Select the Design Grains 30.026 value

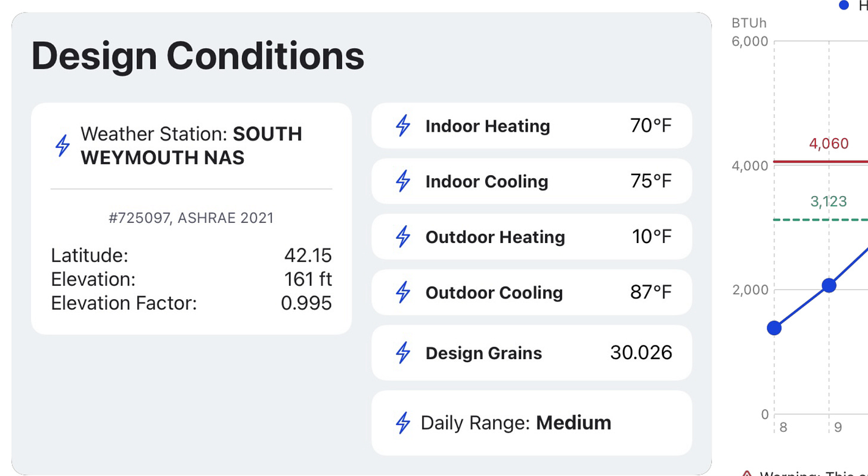(641, 353)
